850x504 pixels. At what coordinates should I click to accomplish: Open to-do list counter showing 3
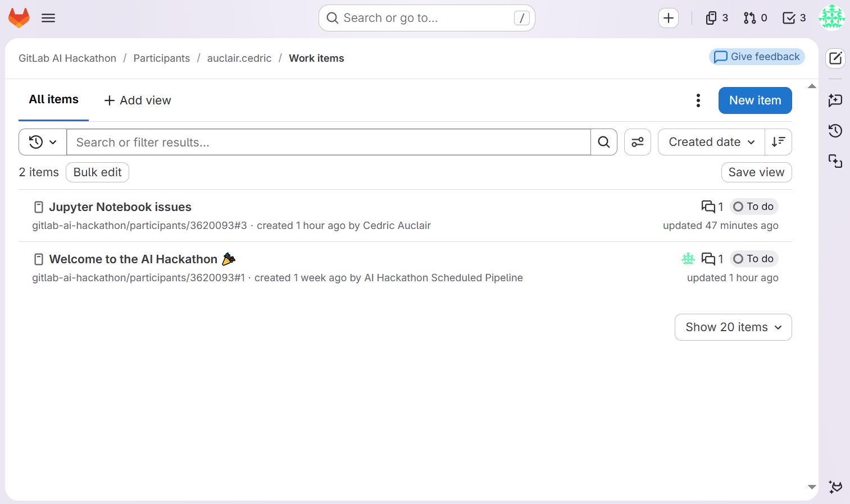(x=794, y=18)
